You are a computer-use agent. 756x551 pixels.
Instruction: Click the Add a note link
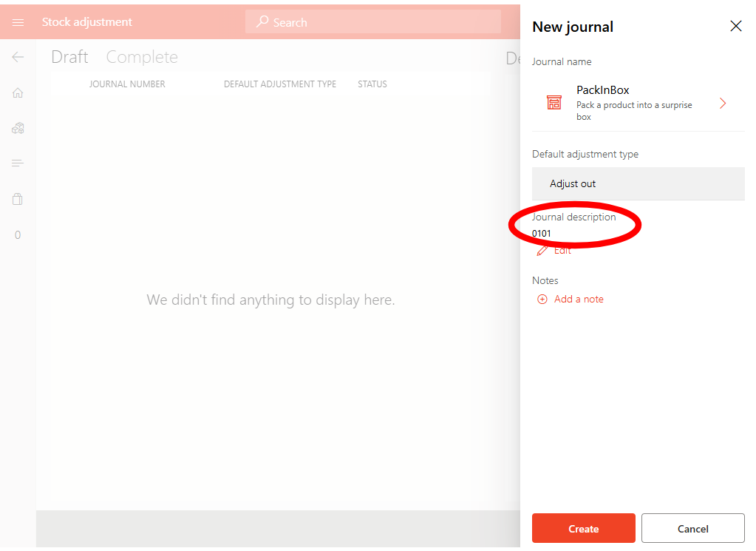pos(579,300)
